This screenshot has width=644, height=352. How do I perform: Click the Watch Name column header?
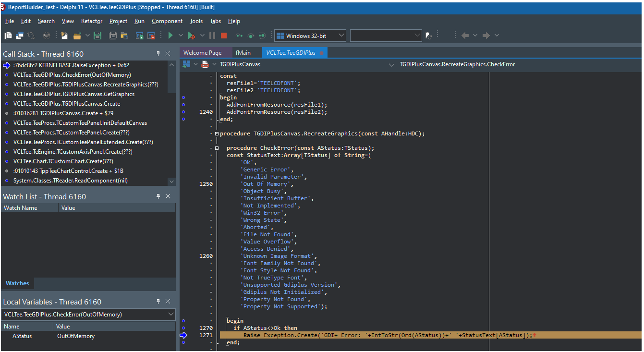[30, 208]
